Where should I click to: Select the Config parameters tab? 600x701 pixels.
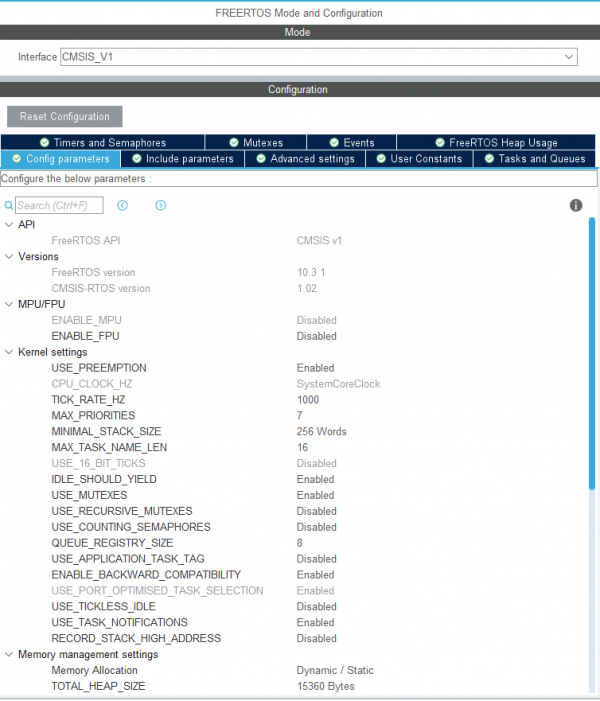61,159
